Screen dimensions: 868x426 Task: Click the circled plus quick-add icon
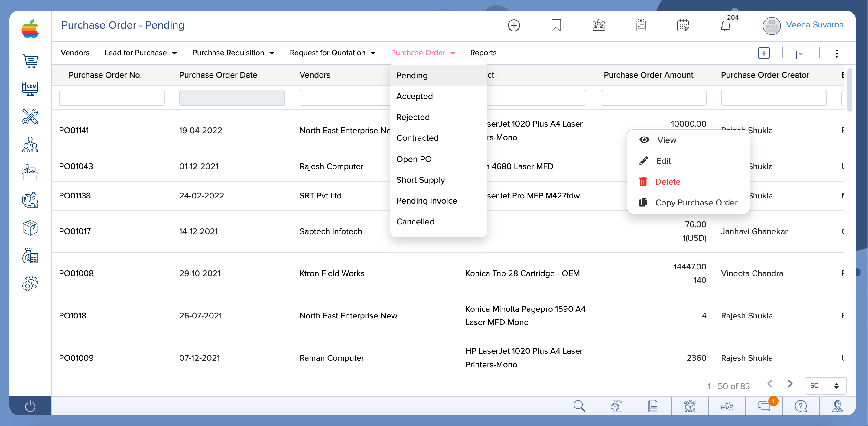514,25
